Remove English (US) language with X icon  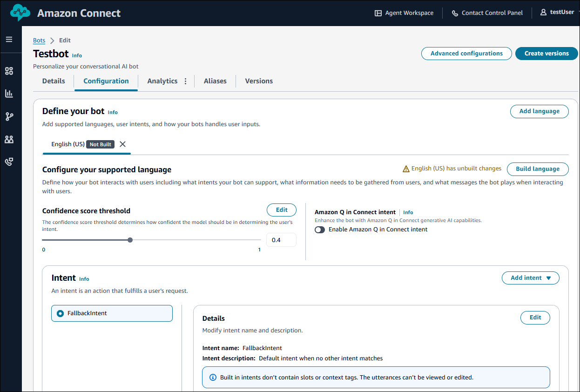tap(122, 144)
